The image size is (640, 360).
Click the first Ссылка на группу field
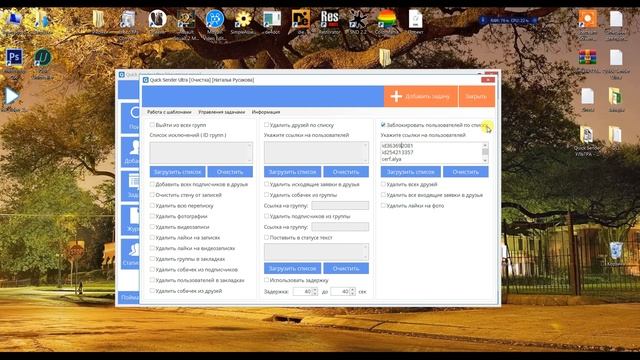tap(340, 206)
